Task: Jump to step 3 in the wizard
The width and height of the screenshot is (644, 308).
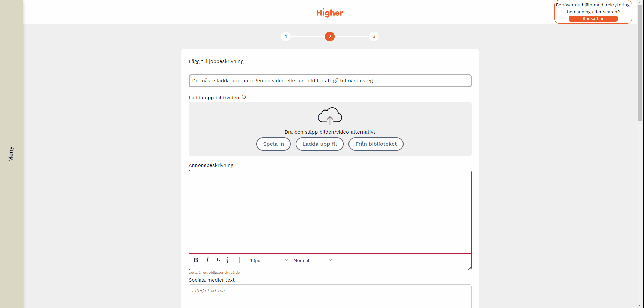Action: click(x=374, y=36)
